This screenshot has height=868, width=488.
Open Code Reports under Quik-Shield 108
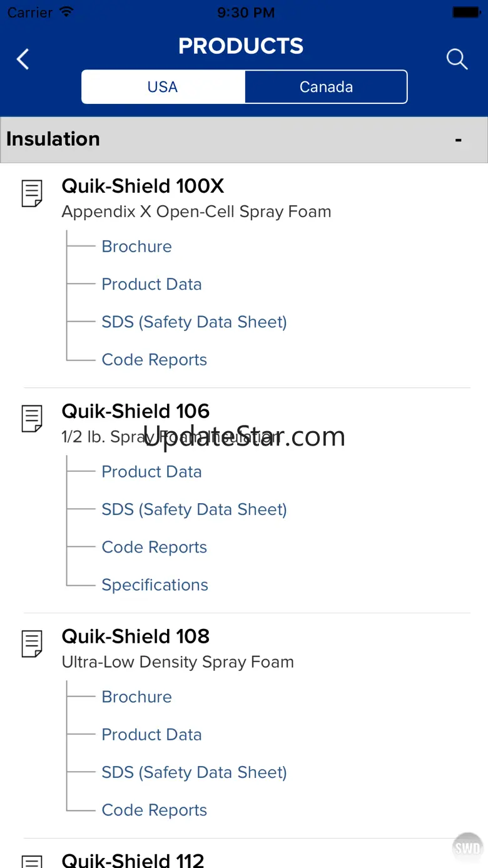click(154, 810)
